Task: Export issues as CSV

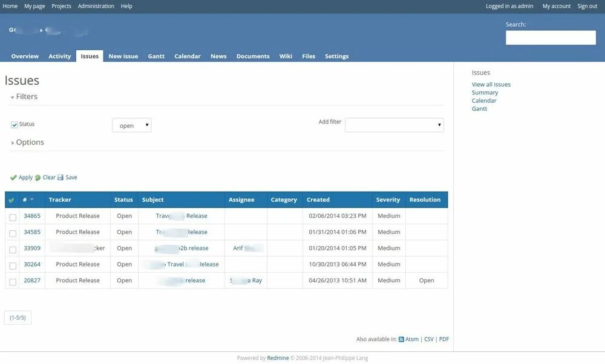Action: pyautogui.click(x=429, y=339)
